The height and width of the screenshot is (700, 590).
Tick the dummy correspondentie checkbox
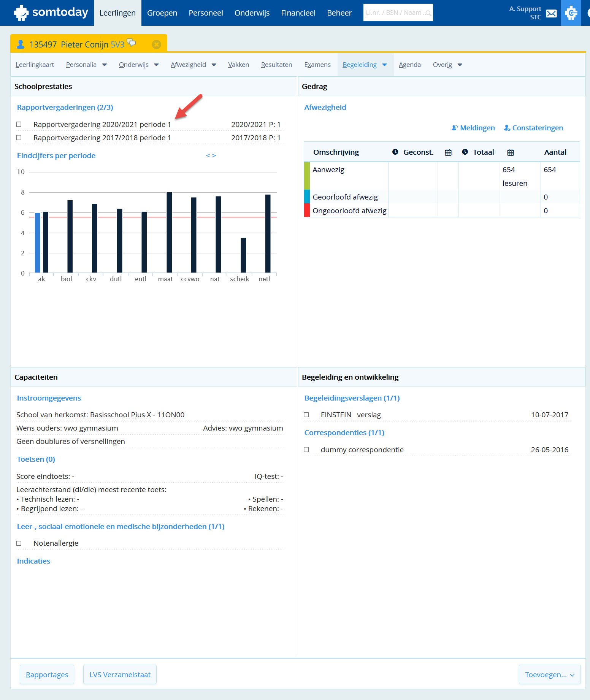[306, 450]
